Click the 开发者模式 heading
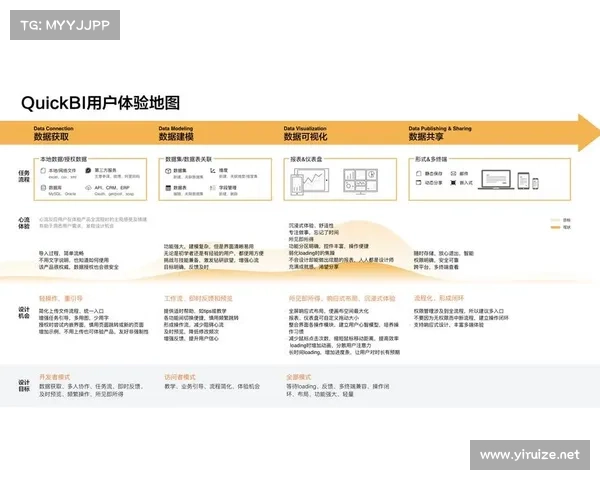This screenshot has height=480, width=600. 54,377
